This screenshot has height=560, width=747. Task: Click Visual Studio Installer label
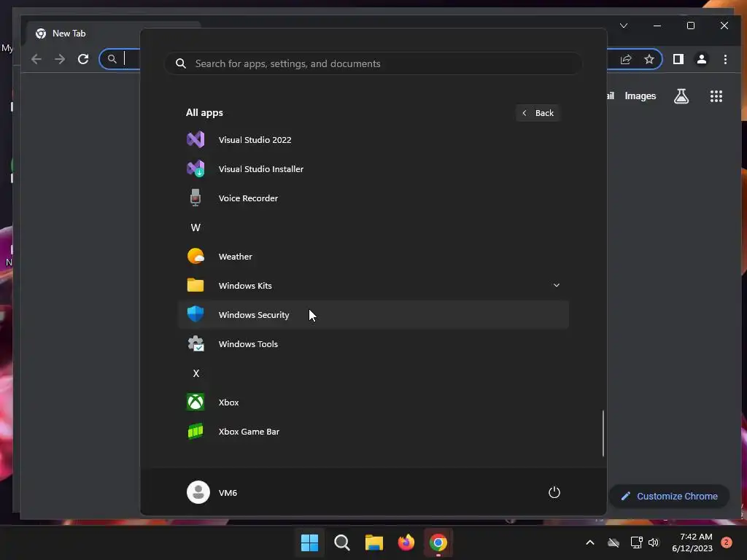[261, 169]
